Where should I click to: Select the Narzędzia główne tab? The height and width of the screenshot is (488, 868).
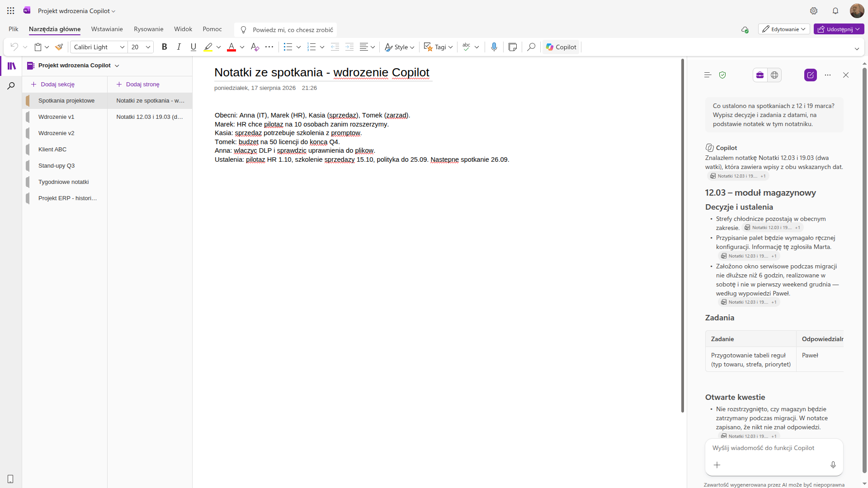point(55,29)
